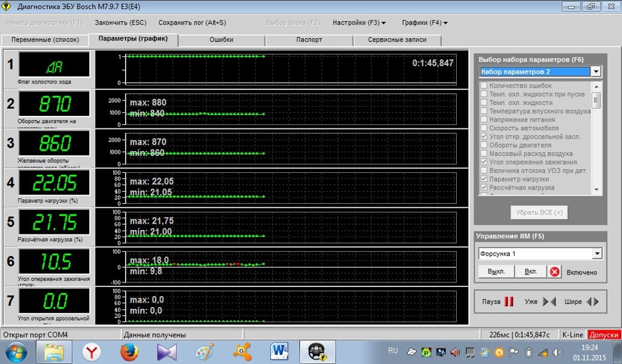Image resolution: width=622 pixels, height=364 pixels.
Task: Click RU language indicator in tray
Action: tap(393, 350)
